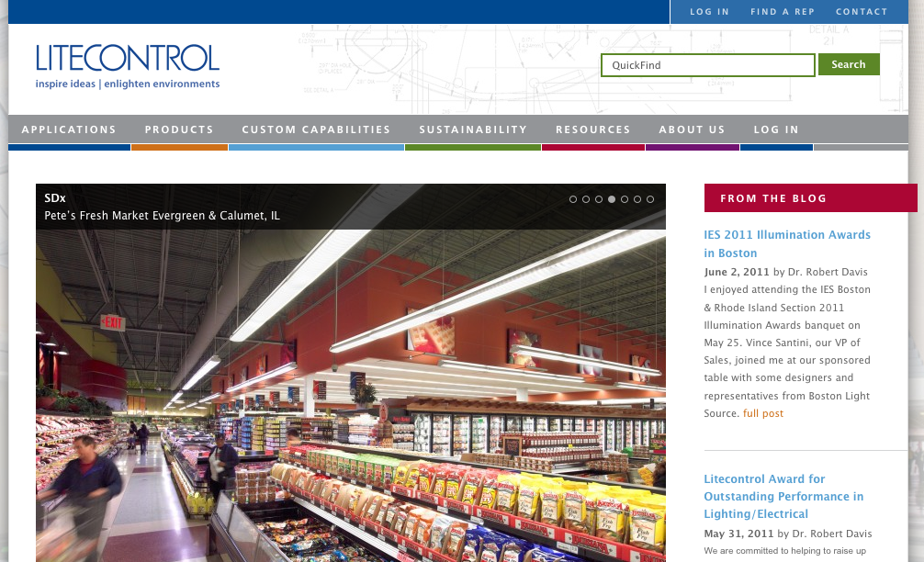Open Contact link in top bar

tap(862, 12)
